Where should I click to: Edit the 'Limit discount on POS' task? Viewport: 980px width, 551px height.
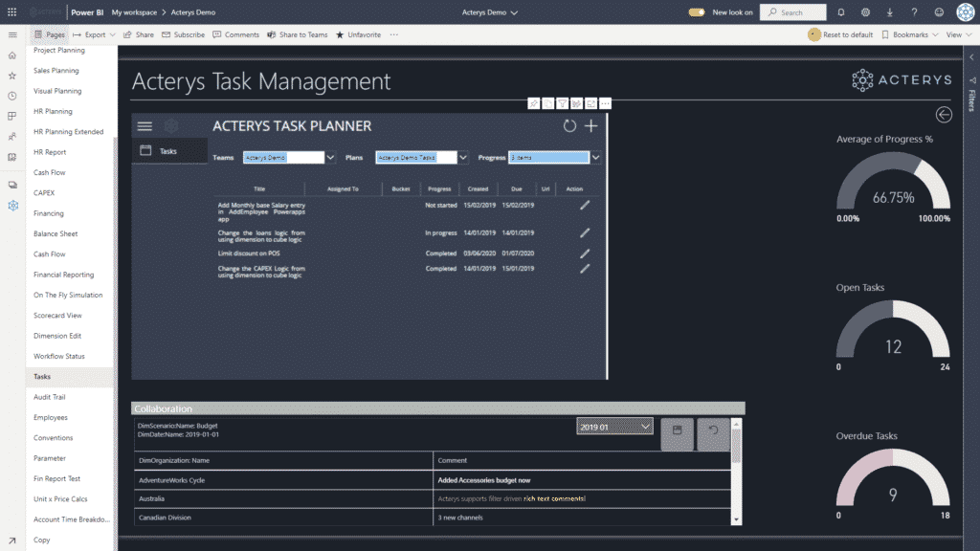coord(585,253)
